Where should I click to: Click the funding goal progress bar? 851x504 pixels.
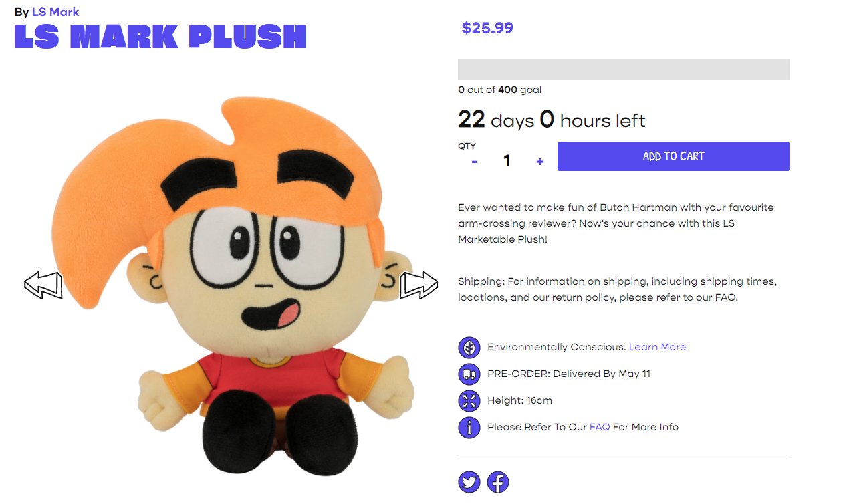[624, 70]
